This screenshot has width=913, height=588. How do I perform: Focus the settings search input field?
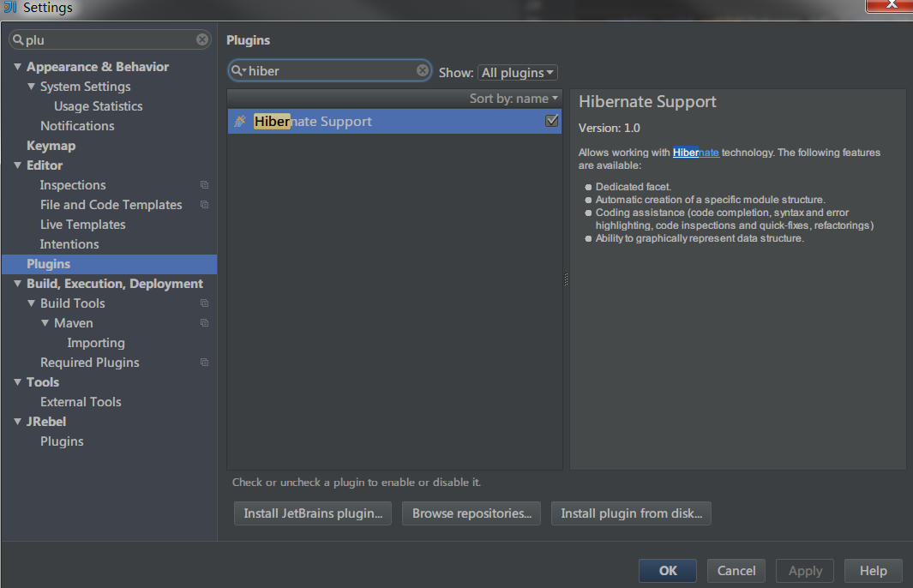pos(110,39)
